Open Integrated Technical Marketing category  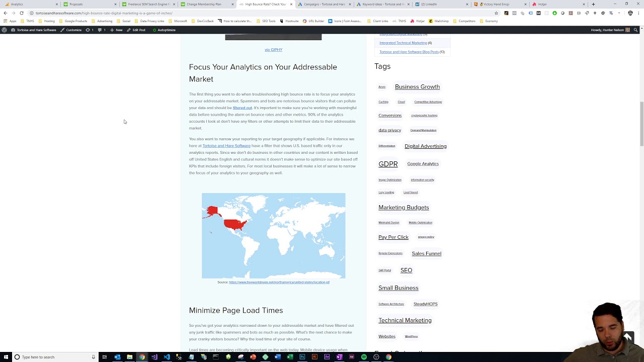click(403, 43)
